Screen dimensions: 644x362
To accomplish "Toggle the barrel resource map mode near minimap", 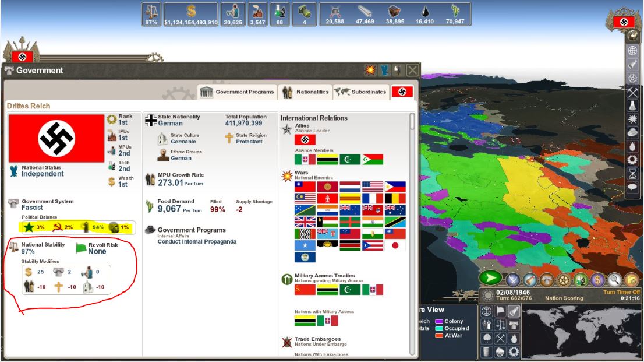I will click(x=487, y=352).
